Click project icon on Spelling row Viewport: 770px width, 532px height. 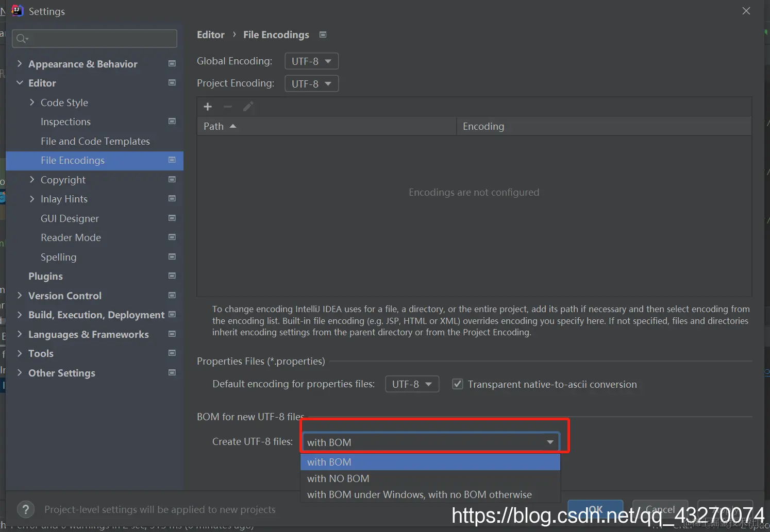[x=172, y=256]
